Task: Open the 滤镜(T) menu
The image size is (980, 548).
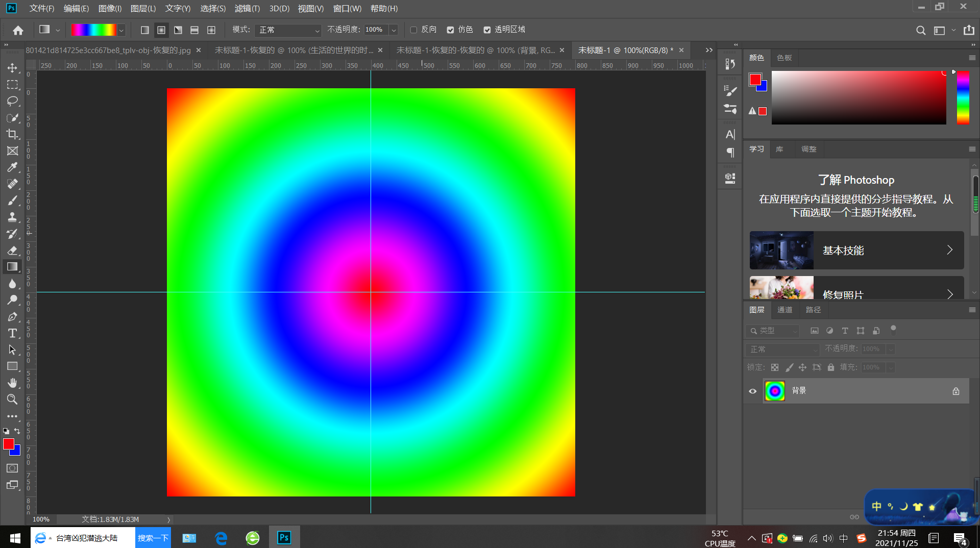Action: [x=247, y=9]
